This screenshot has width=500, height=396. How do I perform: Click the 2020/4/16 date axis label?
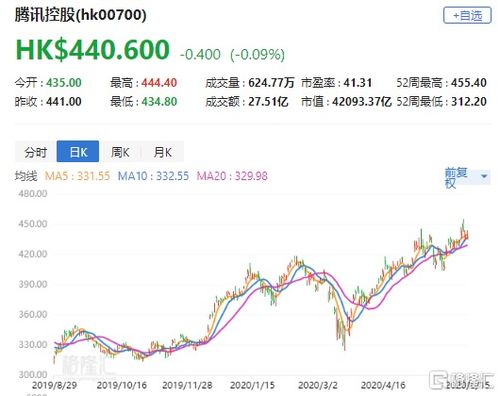383,385
